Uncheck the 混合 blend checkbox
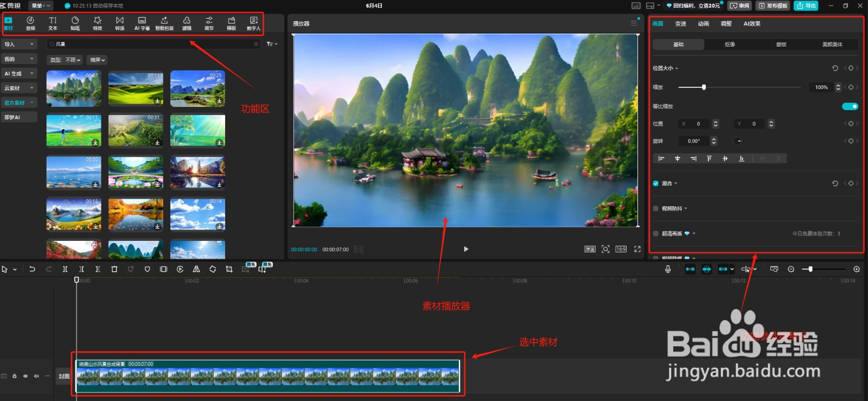Image resolution: width=868 pixels, height=401 pixels. click(x=656, y=183)
